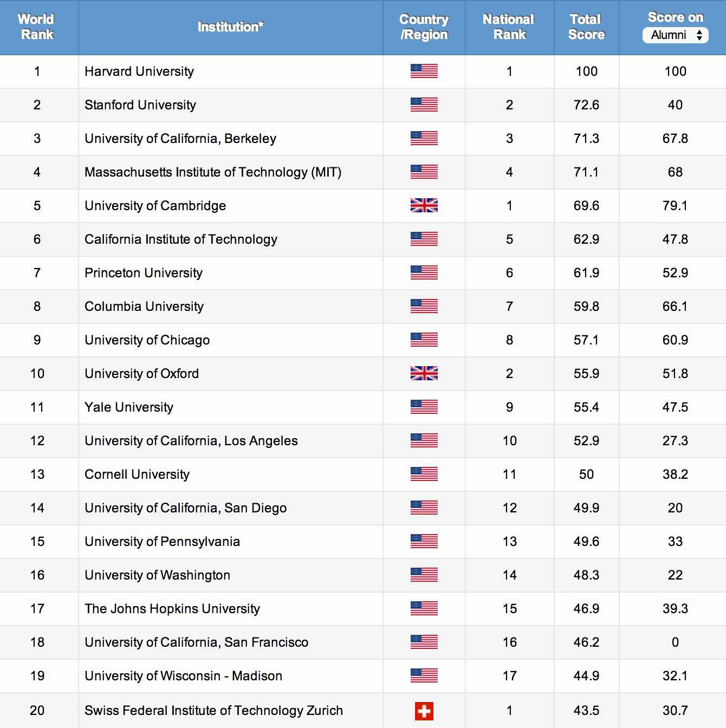Click Berkeley's total score 71.3

point(586,139)
